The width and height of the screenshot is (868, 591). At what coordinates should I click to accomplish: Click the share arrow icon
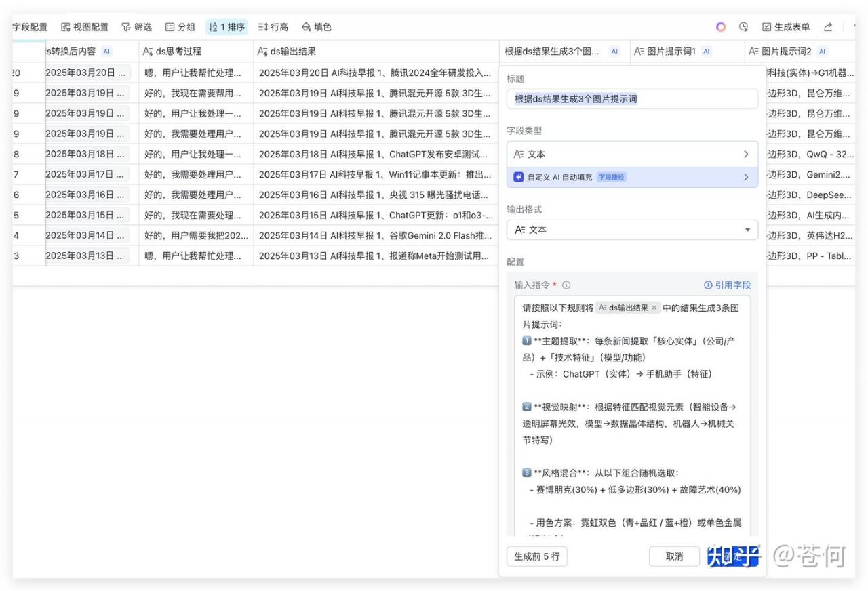coord(828,27)
